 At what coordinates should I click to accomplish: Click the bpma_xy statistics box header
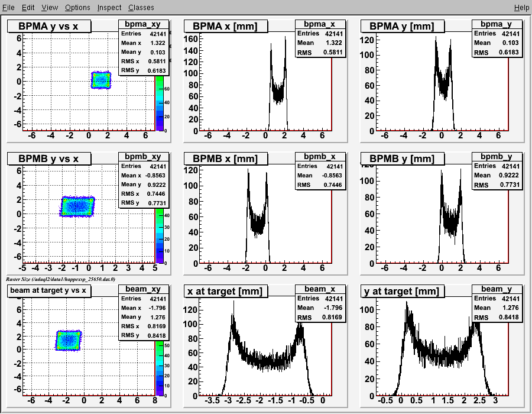click(143, 24)
